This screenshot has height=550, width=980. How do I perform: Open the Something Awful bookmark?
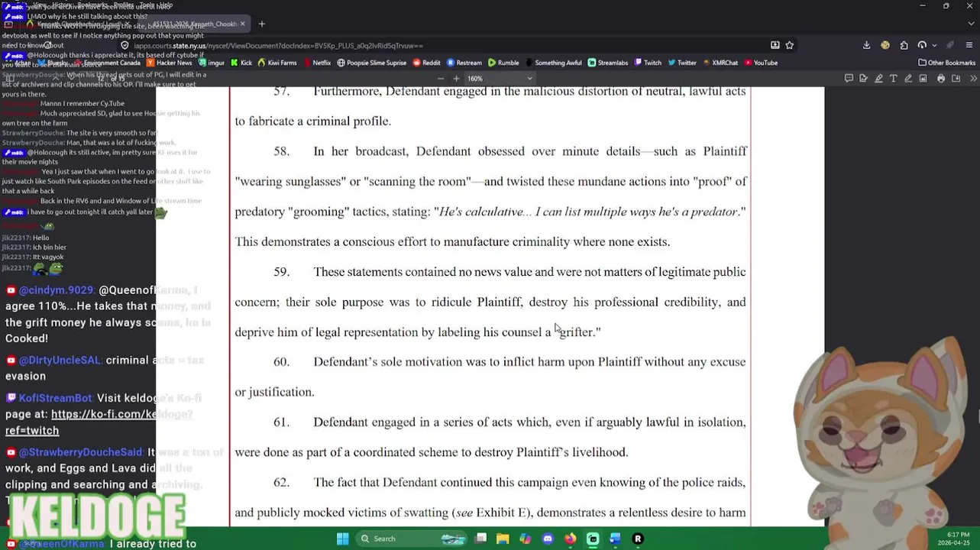553,63
